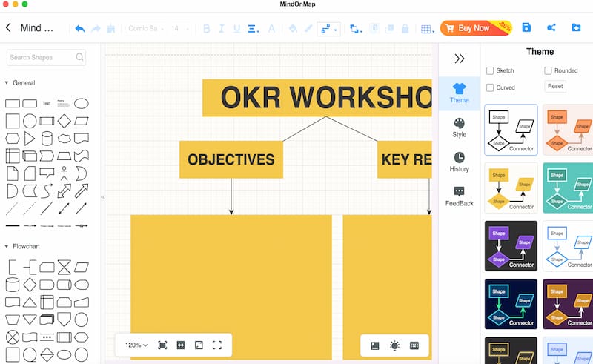Select the triangle shape in General
The image size is (593, 364).
pos(29,139)
